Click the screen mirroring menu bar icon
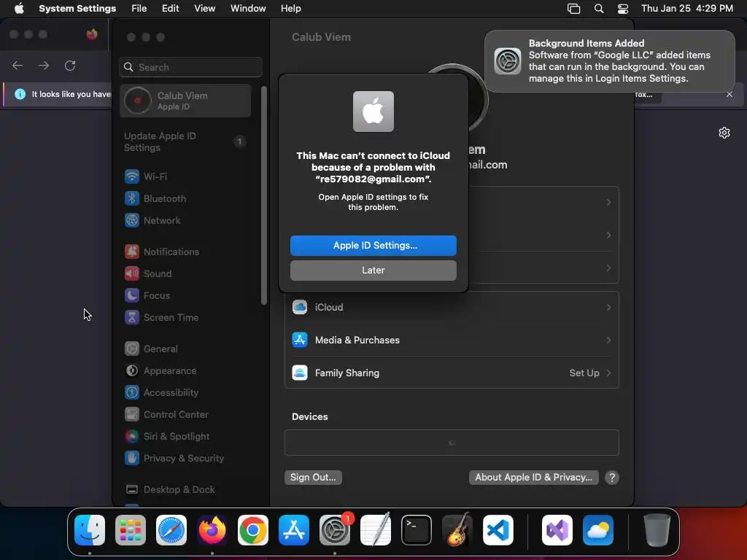 point(573,9)
